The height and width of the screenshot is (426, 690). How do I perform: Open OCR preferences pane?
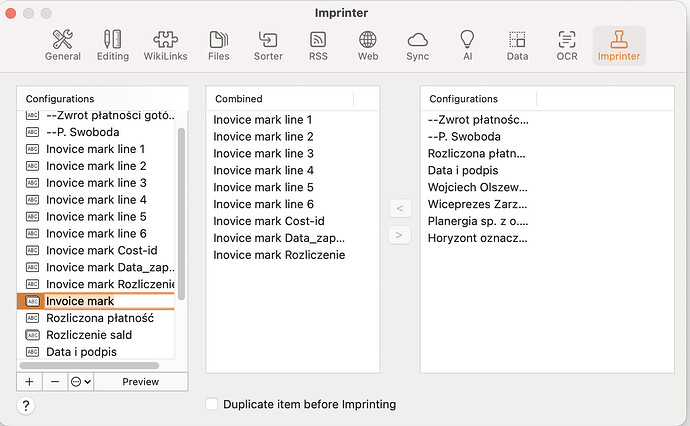[567, 46]
